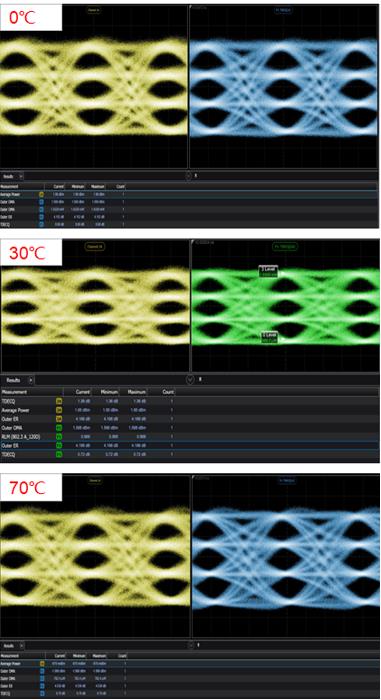Click the blue badge beside TDECQ in 70°C table
This screenshot has height=700, width=381.
point(42,694)
